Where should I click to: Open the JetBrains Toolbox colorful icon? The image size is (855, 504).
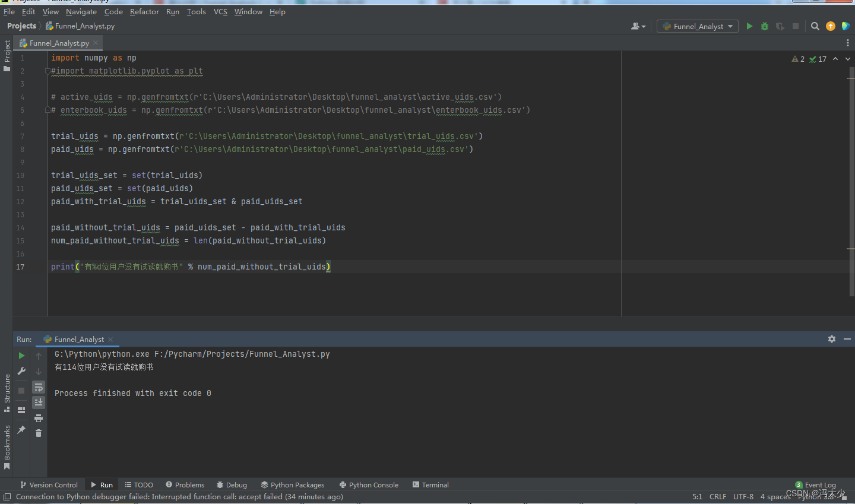[x=846, y=26]
